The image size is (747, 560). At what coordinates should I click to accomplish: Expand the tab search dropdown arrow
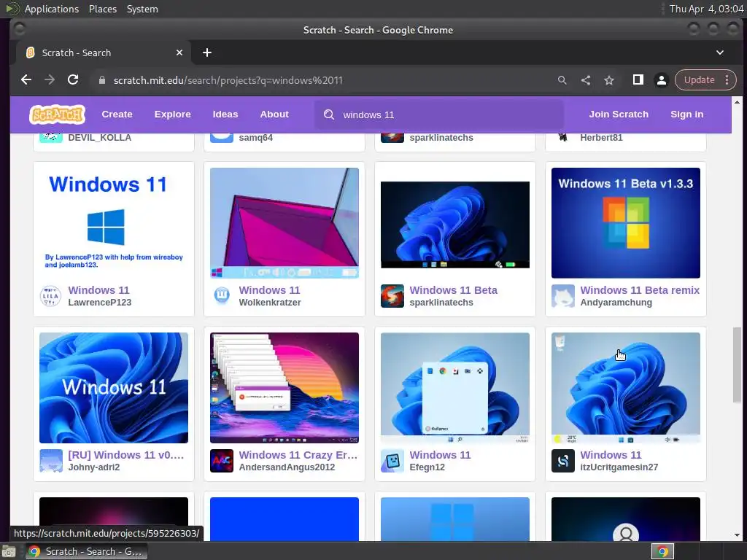(x=720, y=52)
